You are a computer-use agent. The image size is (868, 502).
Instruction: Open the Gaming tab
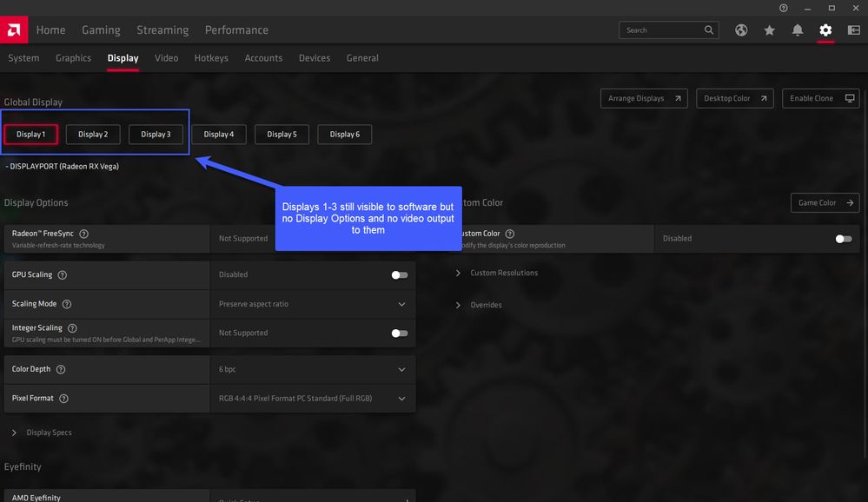tap(101, 30)
